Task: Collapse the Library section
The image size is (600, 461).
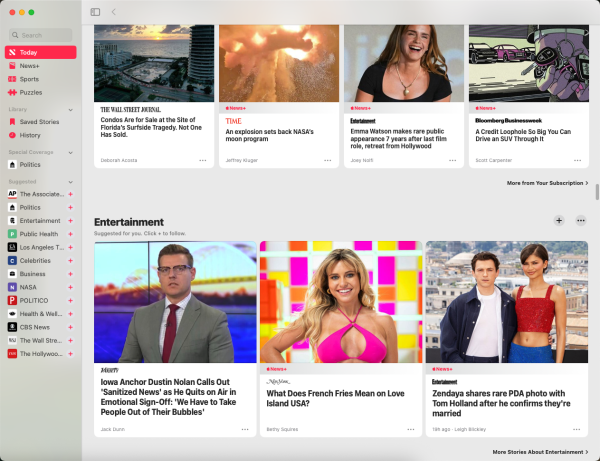Action: [x=70, y=110]
